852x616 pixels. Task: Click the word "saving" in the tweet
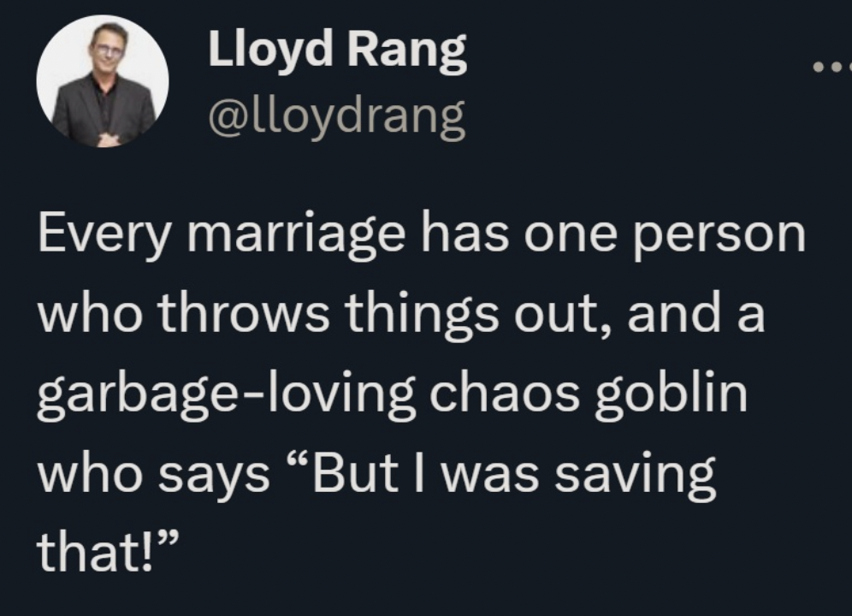(x=636, y=475)
